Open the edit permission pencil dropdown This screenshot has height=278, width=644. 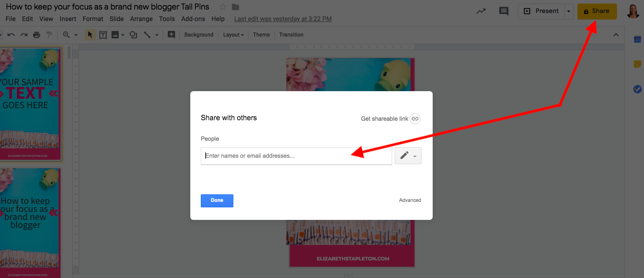click(x=408, y=156)
